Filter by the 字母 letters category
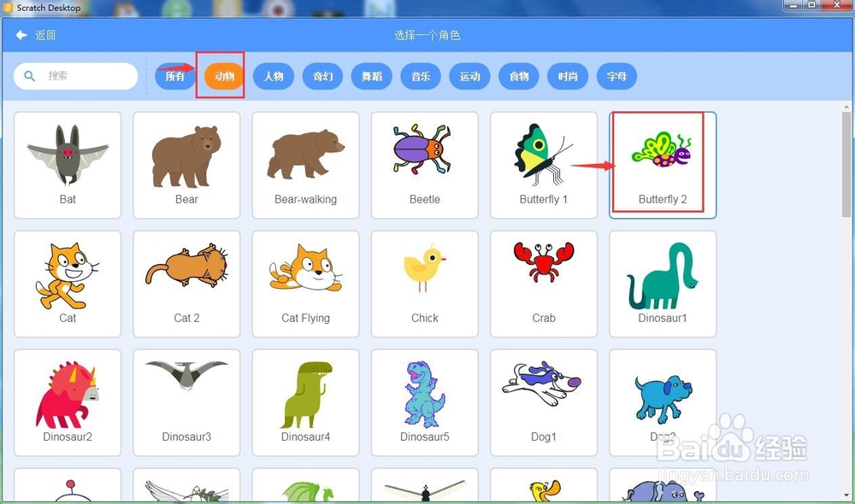The height and width of the screenshot is (504, 855). [616, 76]
